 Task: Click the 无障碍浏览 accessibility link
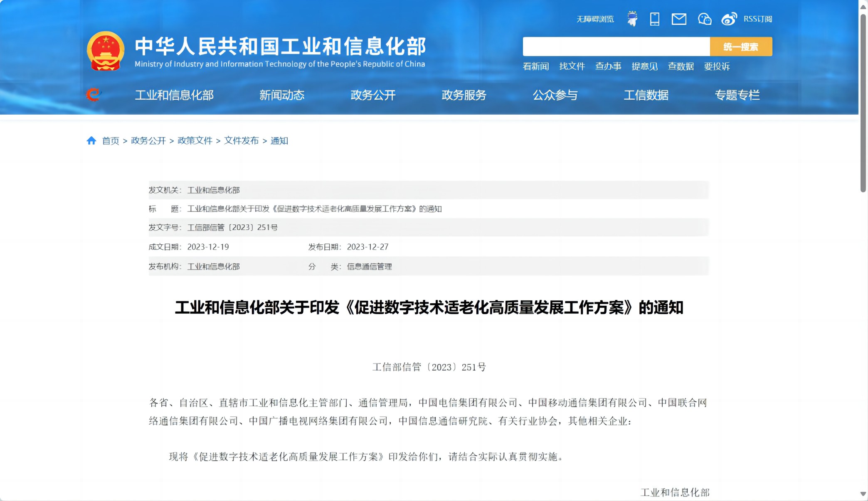(x=595, y=19)
